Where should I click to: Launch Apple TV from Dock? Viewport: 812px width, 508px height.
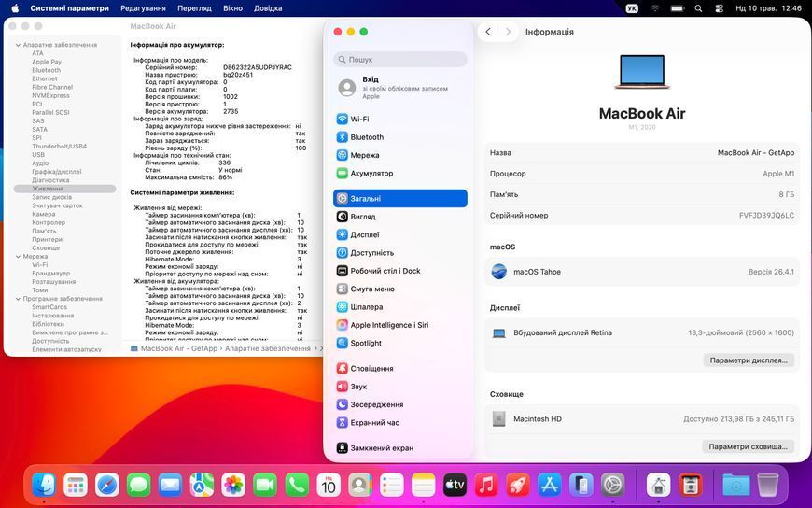pyautogui.click(x=455, y=486)
